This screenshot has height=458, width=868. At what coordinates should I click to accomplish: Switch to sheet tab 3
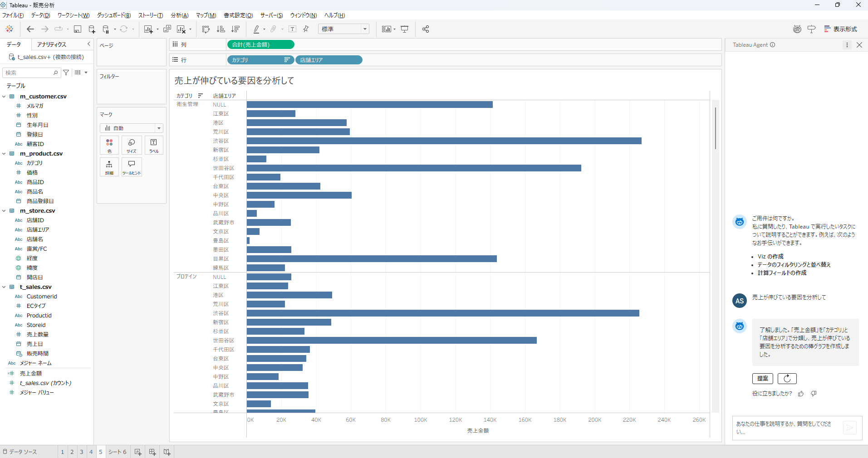(x=82, y=452)
